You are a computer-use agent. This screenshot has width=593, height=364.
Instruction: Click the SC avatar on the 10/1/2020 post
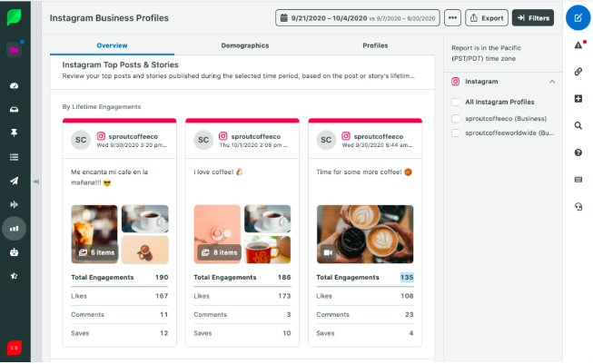coord(203,140)
